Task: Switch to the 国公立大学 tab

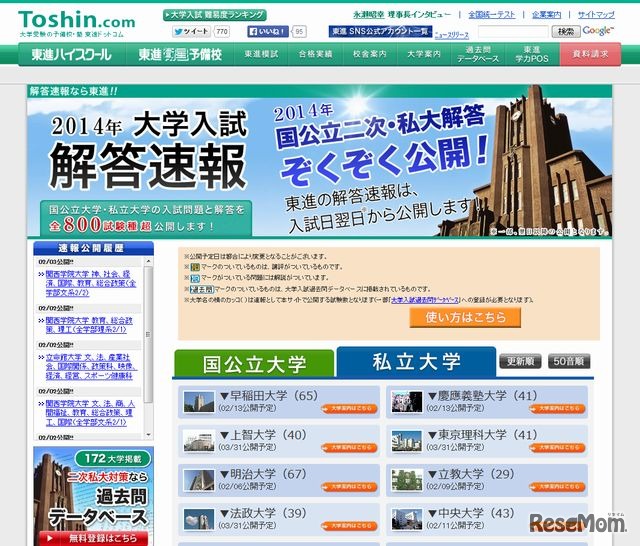Action: pyautogui.click(x=254, y=364)
